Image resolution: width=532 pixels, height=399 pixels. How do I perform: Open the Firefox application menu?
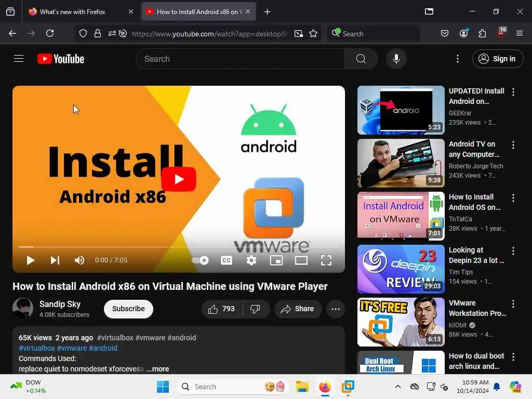pos(520,33)
